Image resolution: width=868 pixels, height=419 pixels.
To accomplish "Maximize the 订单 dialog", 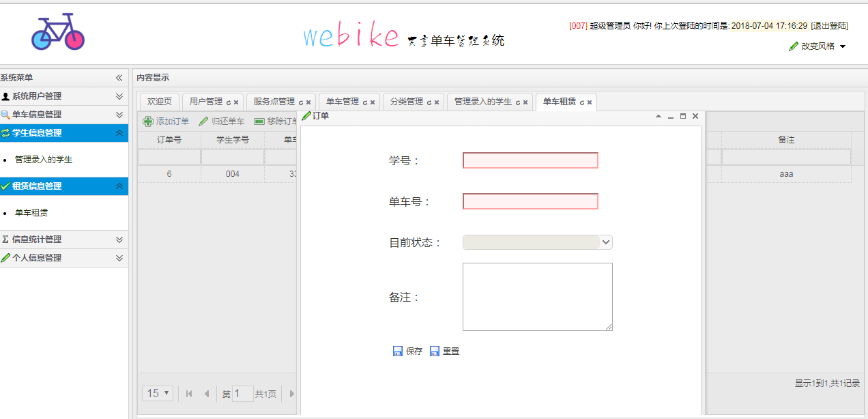I will click(683, 117).
